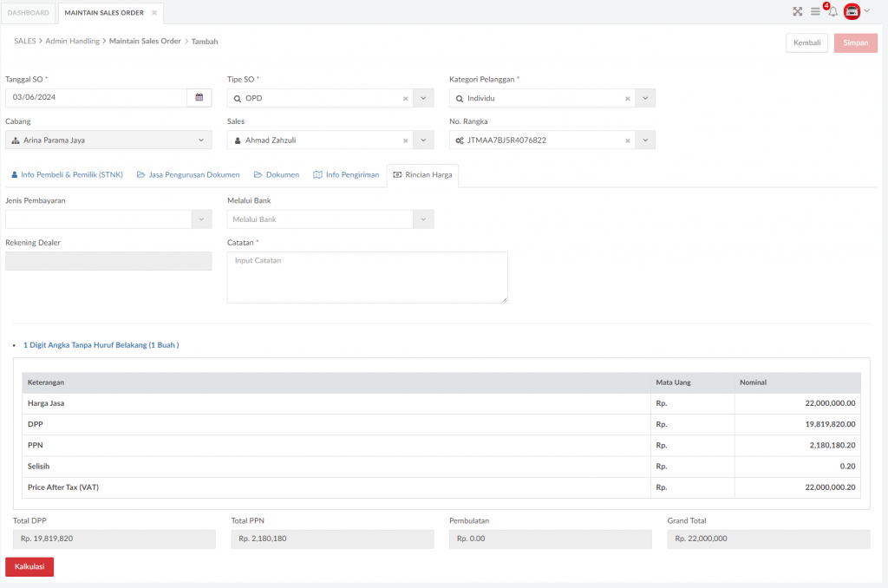
Task: Click the Pembulatan field
Action: (551, 539)
